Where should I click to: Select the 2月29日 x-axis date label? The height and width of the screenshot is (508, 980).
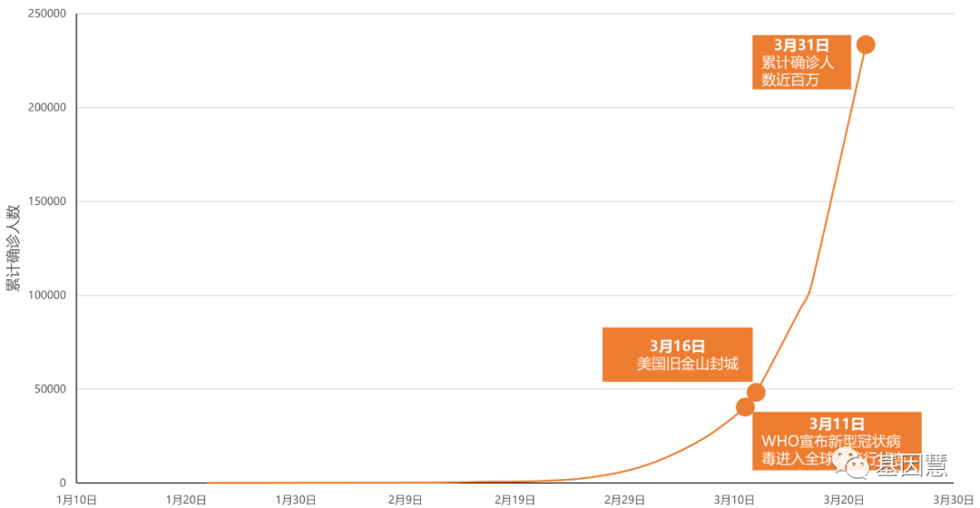coord(624,499)
